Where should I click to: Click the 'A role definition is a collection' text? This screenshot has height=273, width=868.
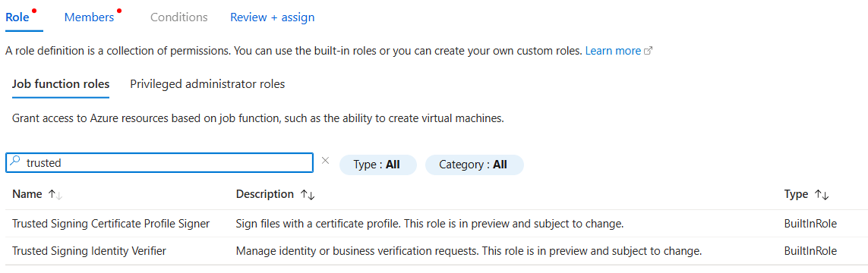click(293, 51)
